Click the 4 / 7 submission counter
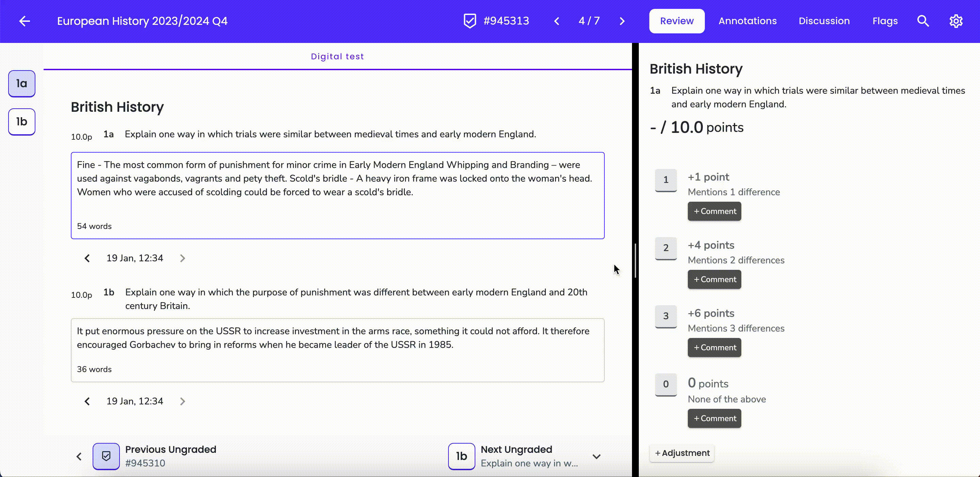 589,21
